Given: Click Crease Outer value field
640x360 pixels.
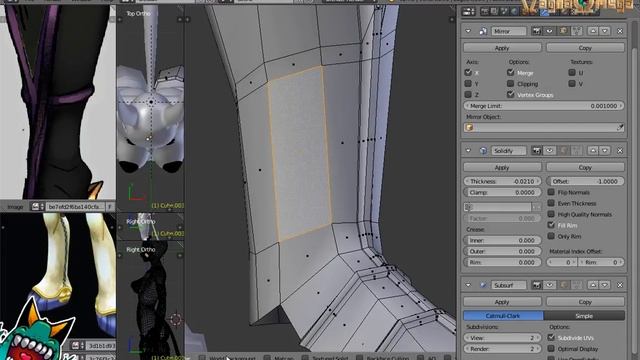Looking at the screenshot, I should [502, 251].
